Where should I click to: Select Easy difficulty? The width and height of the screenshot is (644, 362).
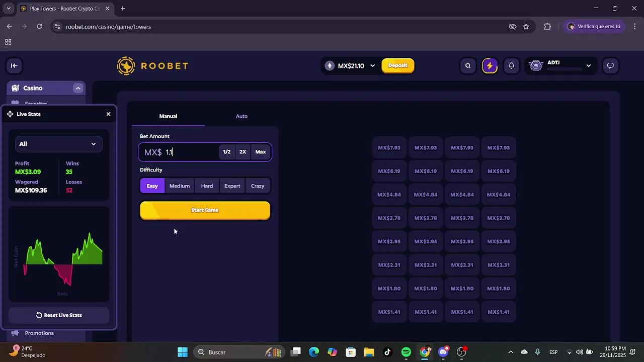[152, 186]
